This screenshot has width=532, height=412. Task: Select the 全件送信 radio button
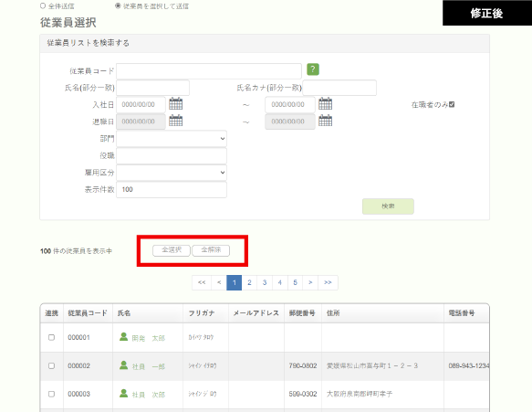[x=43, y=5]
